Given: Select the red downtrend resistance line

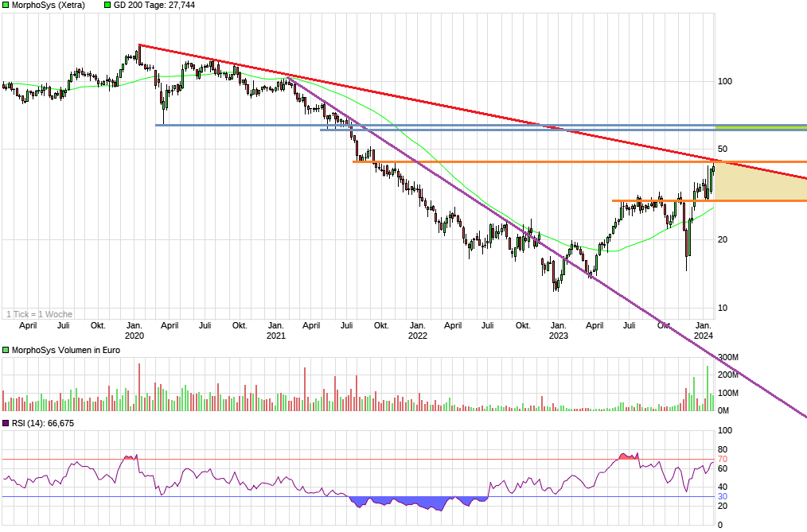Looking at the screenshot, I should 478,112.
